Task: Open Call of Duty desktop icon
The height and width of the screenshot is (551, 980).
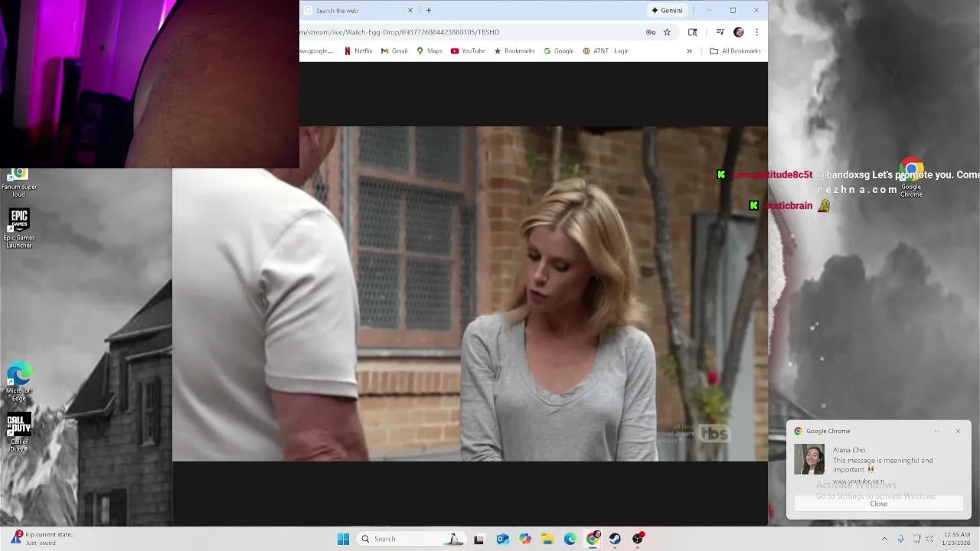Action: point(19,433)
